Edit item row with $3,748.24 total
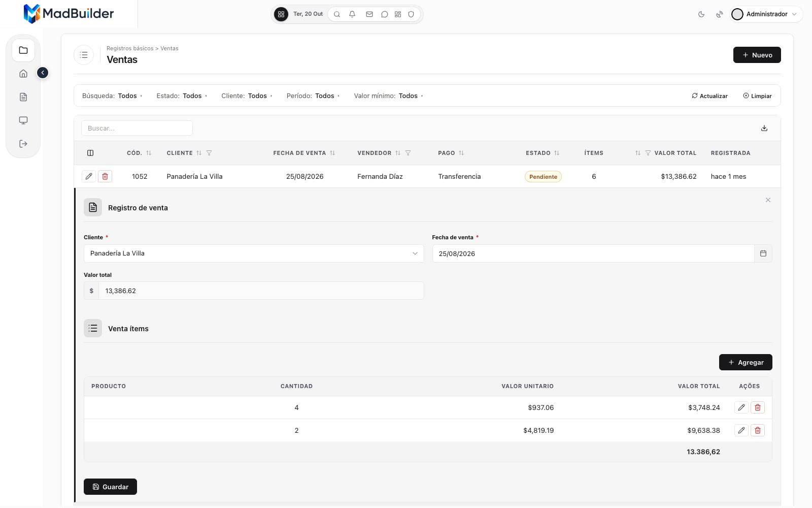 pyautogui.click(x=741, y=407)
